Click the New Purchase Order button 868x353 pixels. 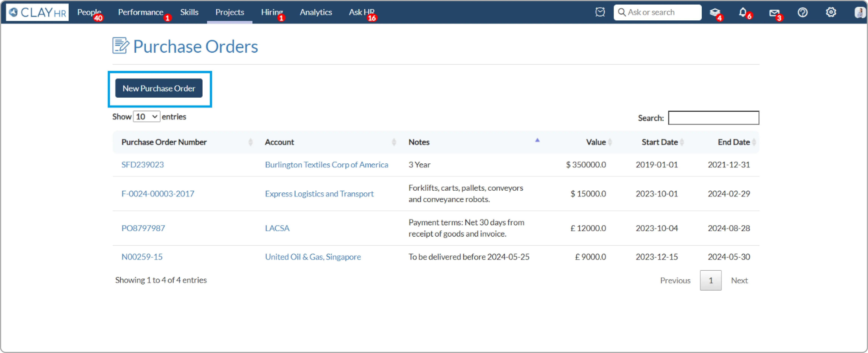point(159,88)
